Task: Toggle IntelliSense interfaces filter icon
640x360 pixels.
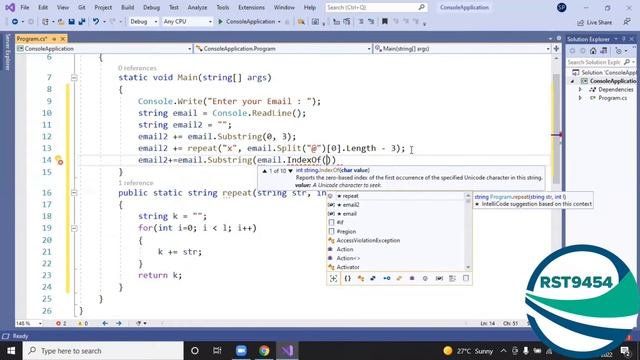Action: (387, 278)
